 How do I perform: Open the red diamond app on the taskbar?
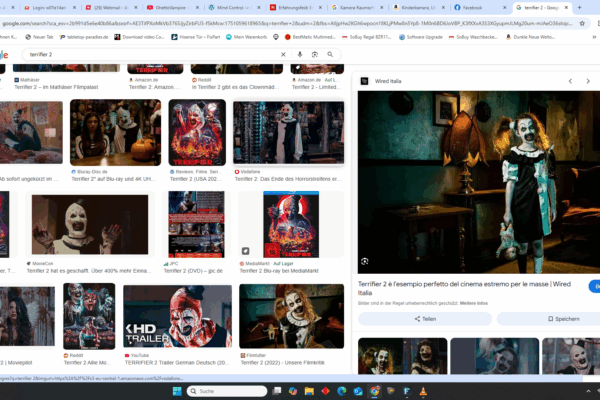pos(326,391)
